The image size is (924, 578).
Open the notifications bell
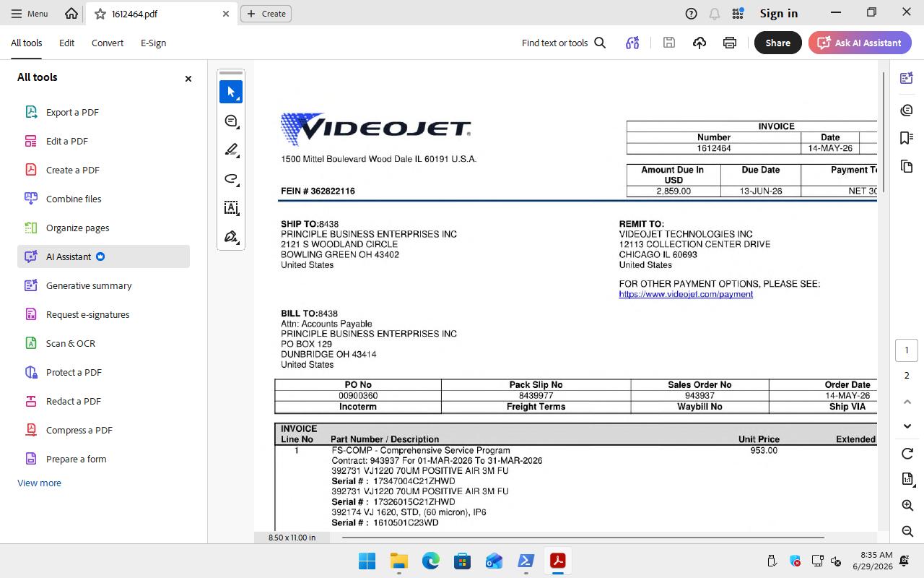[715, 14]
